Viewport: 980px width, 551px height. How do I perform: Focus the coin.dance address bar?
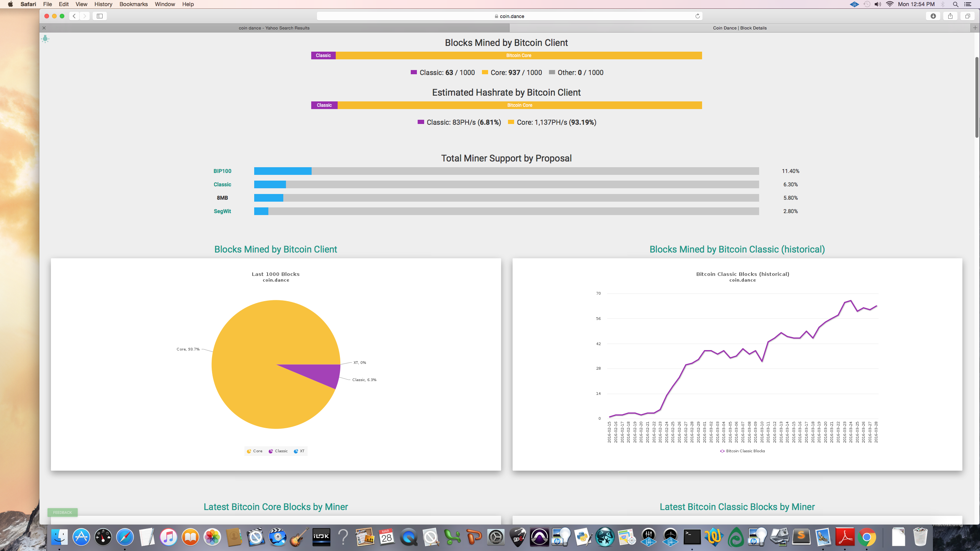509,16
